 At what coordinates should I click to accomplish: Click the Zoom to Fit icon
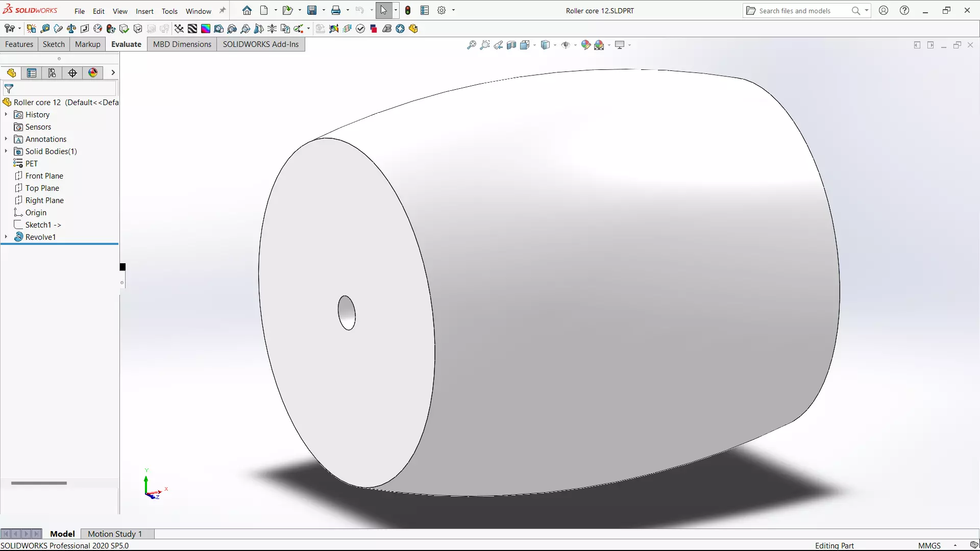pyautogui.click(x=472, y=45)
